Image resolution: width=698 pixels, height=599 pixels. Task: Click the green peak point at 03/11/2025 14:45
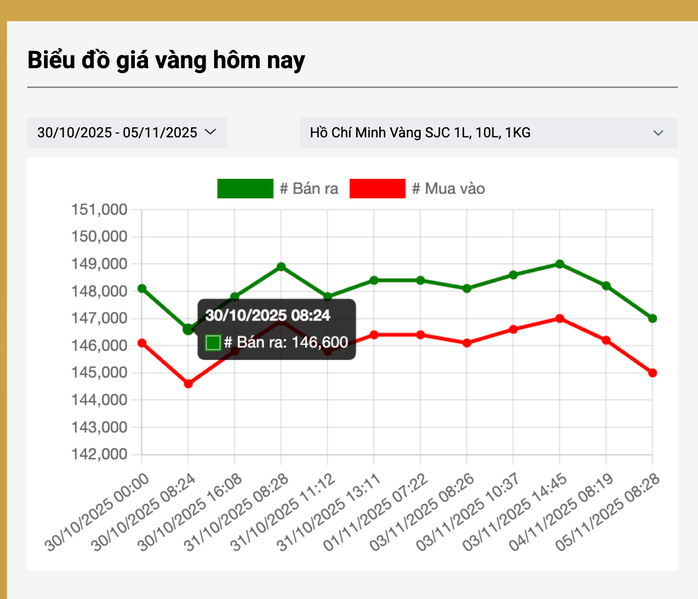click(x=559, y=264)
